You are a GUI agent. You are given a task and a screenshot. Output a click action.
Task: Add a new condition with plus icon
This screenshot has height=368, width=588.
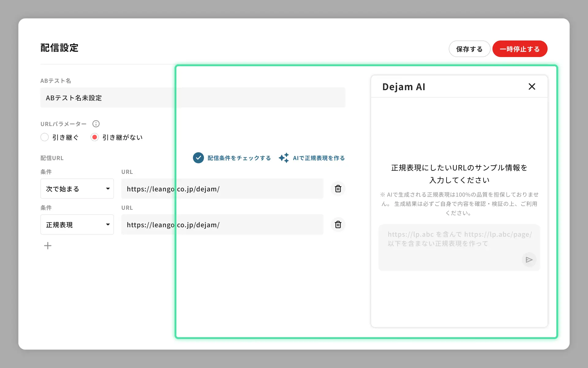coord(48,246)
